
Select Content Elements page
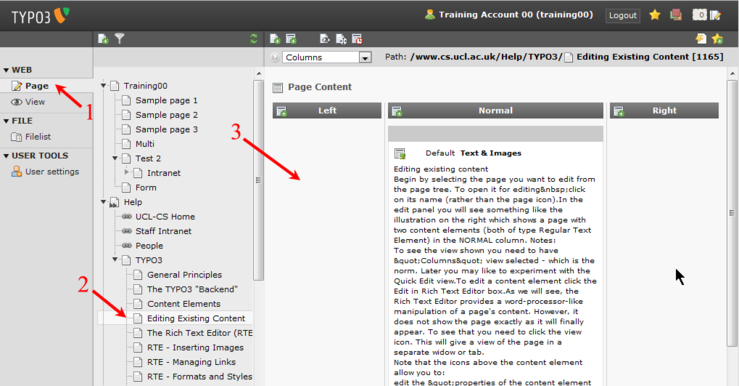point(183,304)
